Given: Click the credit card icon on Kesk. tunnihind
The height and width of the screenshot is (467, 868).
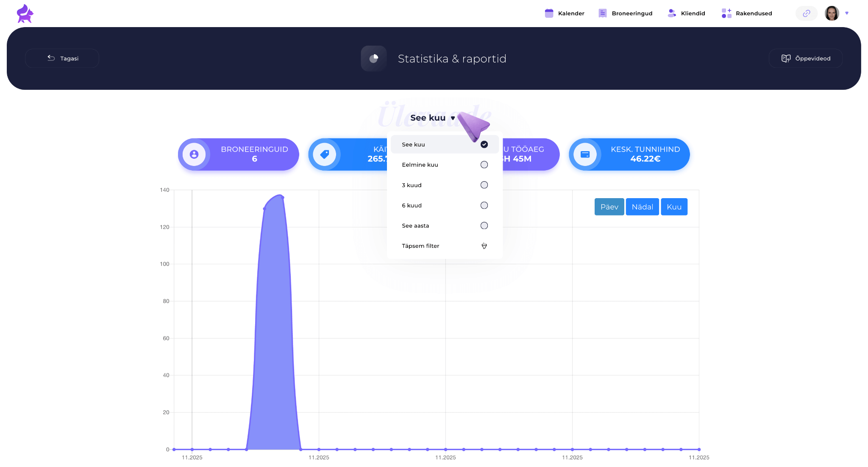Looking at the screenshot, I should pos(585,155).
